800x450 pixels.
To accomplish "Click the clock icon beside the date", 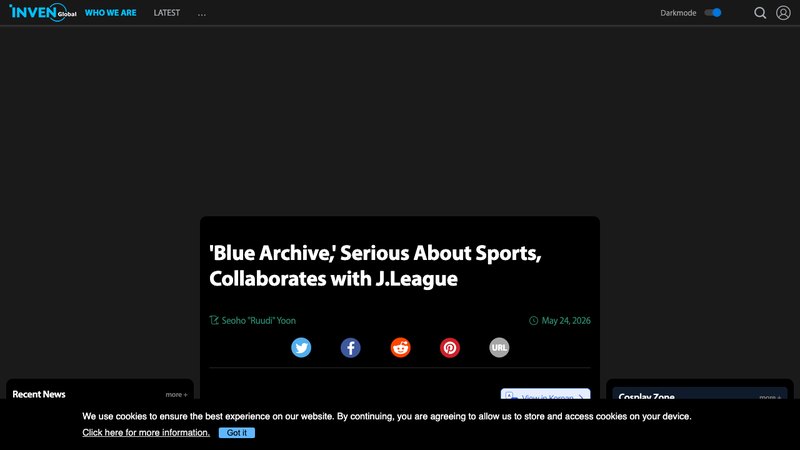I will (533, 320).
